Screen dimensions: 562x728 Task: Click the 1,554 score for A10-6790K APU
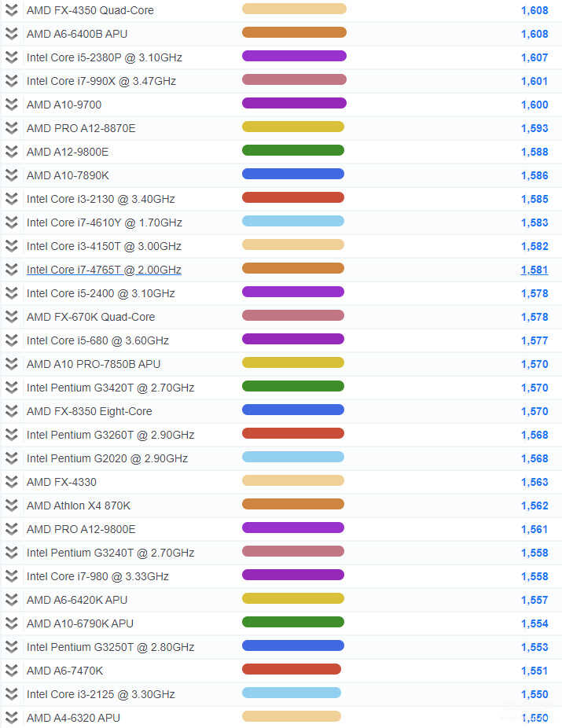tap(534, 623)
